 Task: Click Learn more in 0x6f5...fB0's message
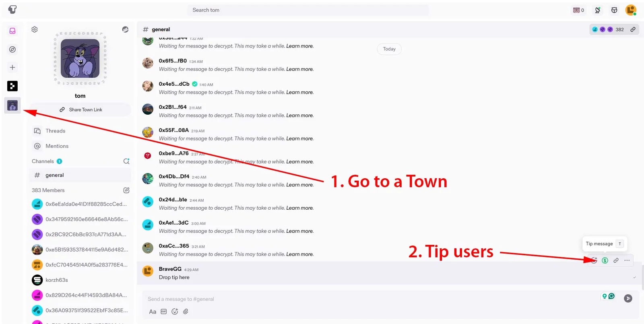pyautogui.click(x=300, y=69)
